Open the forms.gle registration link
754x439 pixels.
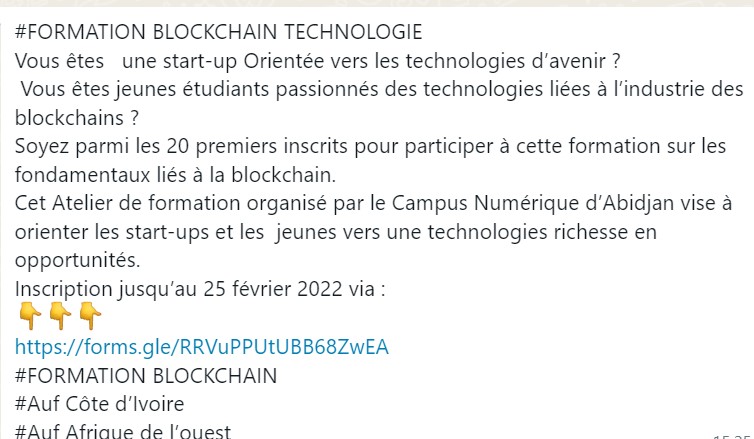[x=201, y=347]
